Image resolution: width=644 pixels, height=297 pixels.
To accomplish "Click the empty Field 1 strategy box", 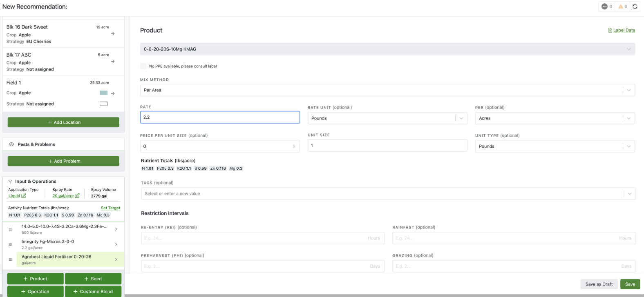I will click(x=104, y=104).
